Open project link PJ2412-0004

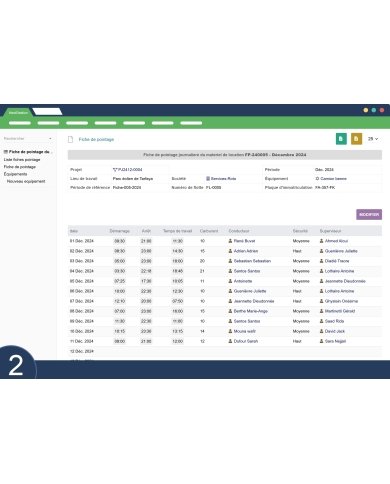130,170
